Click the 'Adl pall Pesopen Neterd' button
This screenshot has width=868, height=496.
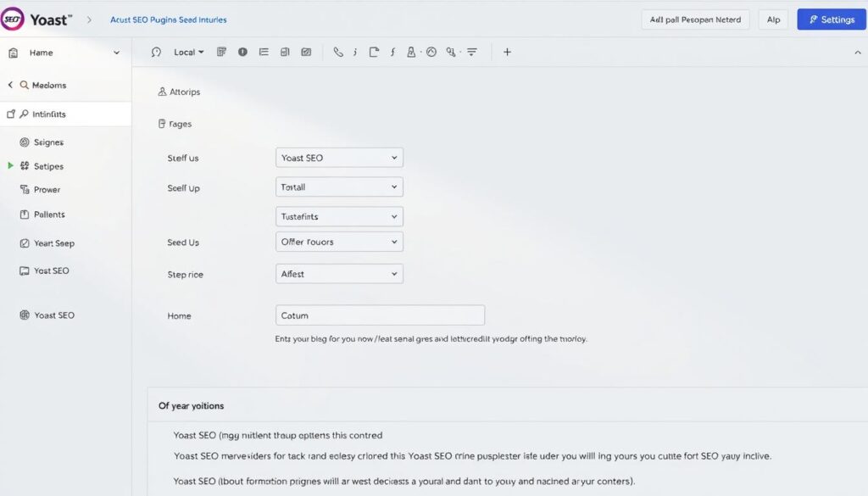click(695, 20)
